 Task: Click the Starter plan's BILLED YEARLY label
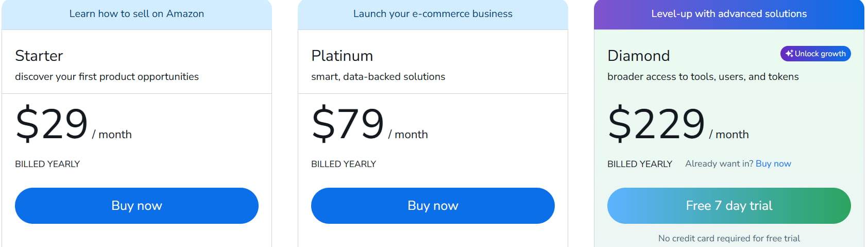click(x=47, y=164)
